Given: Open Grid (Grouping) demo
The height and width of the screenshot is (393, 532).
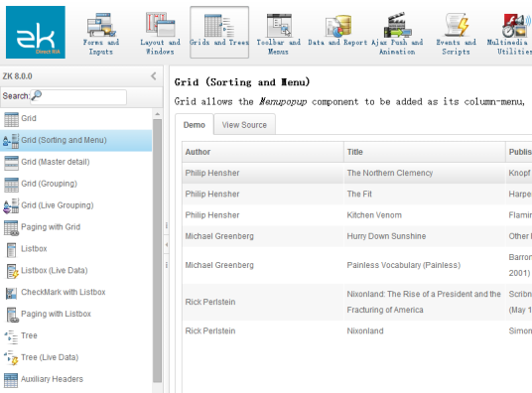Looking at the screenshot, I should 76,184.
